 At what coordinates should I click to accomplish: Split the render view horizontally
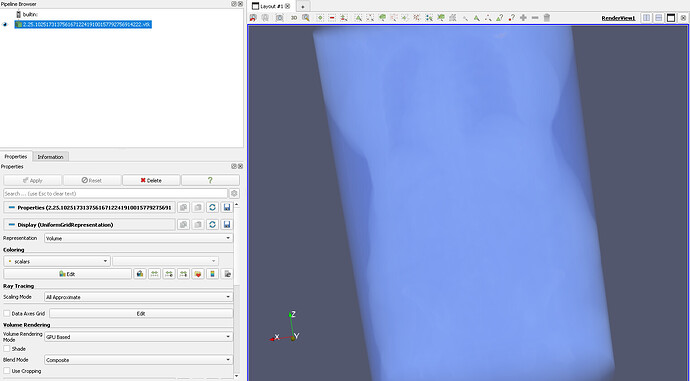[x=646, y=18]
